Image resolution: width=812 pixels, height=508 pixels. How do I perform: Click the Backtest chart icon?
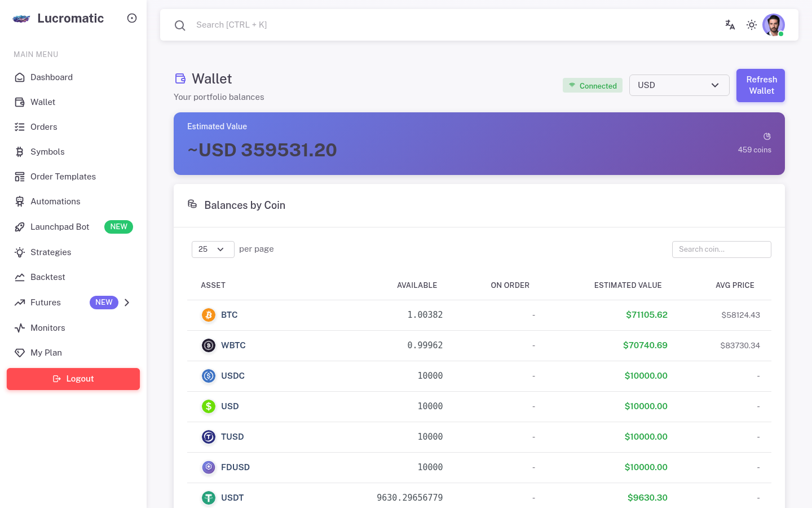(x=20, y=277)
